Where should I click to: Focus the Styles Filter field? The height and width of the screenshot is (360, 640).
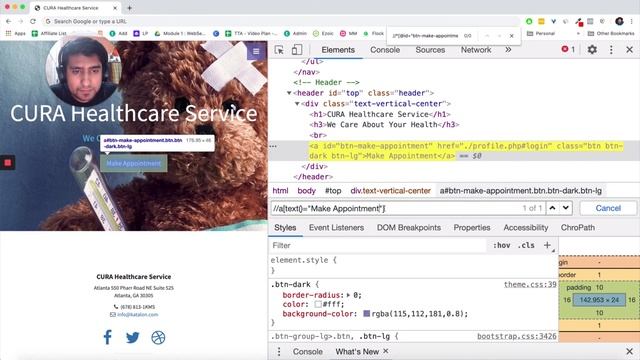coord(378,245)
